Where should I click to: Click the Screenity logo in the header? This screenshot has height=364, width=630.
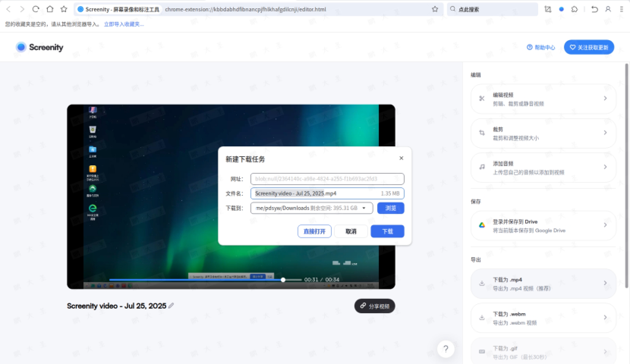click(39, 47)
